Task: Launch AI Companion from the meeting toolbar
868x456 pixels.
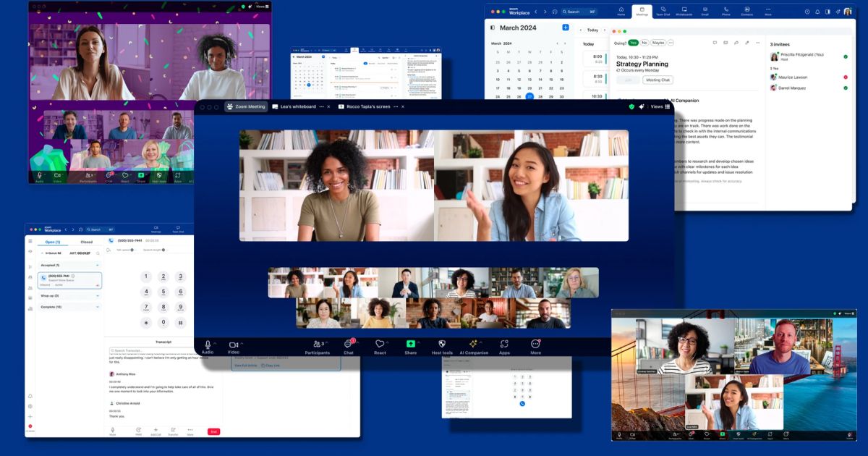Action: (474, 345)
